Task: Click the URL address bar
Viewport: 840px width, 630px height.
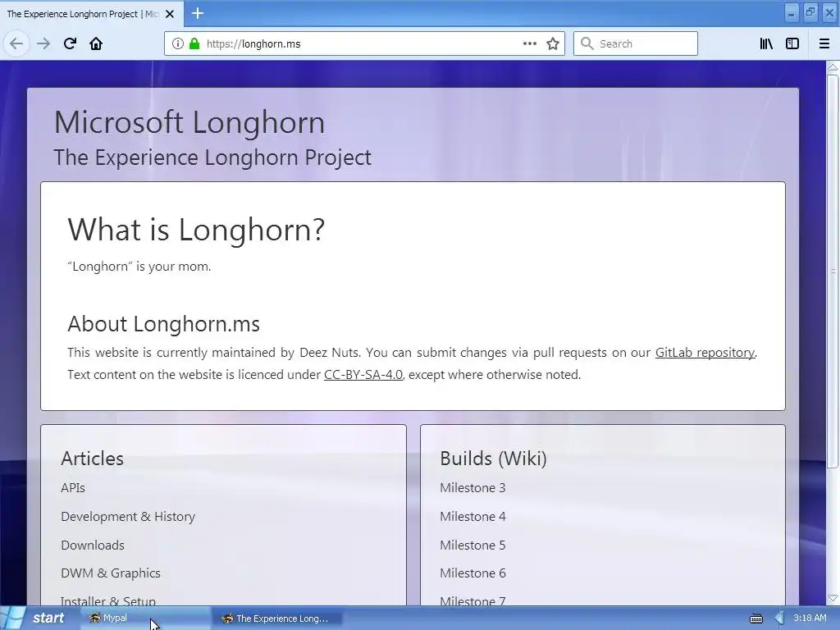Action: click(364, 43)
